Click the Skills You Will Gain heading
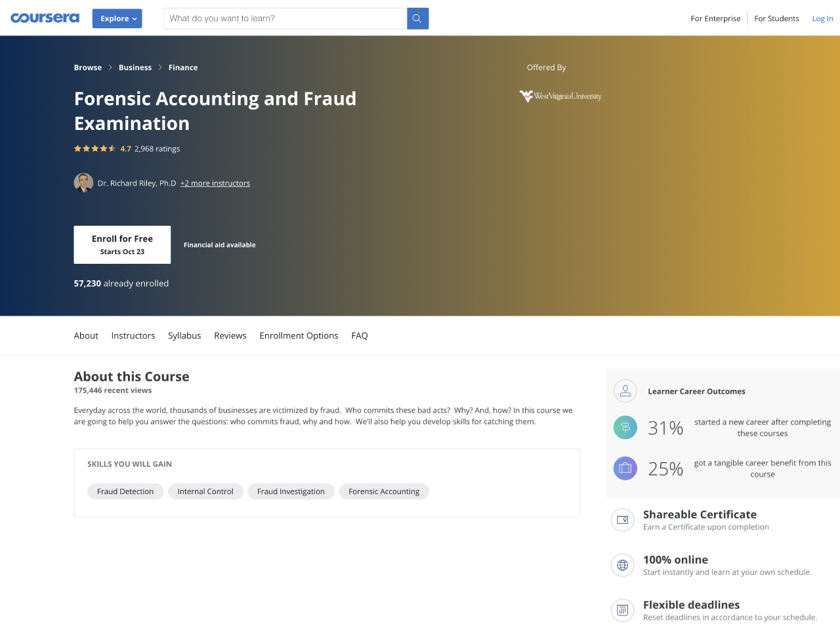This screenshot has height=630, width=840. pyautogui.click(x=129, y=464)
